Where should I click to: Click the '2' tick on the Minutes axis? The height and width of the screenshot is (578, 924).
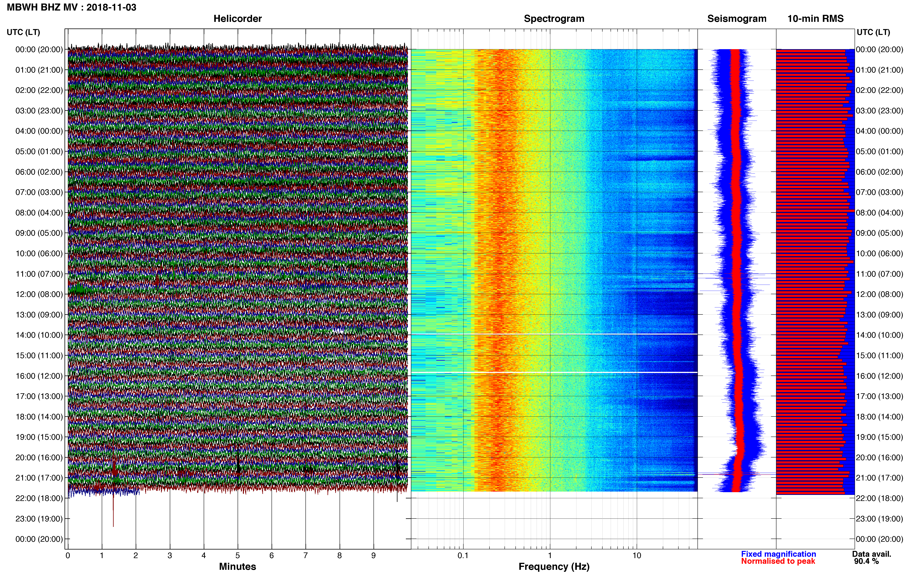click(136, 556)
